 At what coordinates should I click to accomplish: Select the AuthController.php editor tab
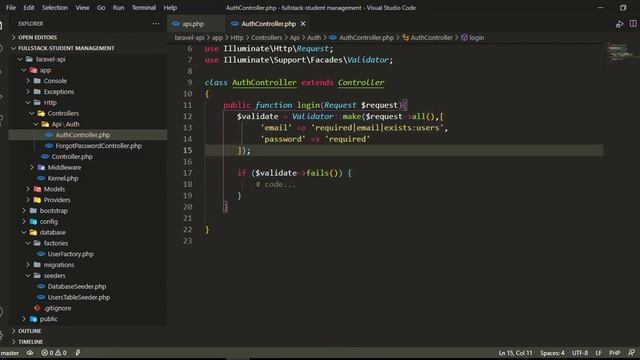pos(268,24)
